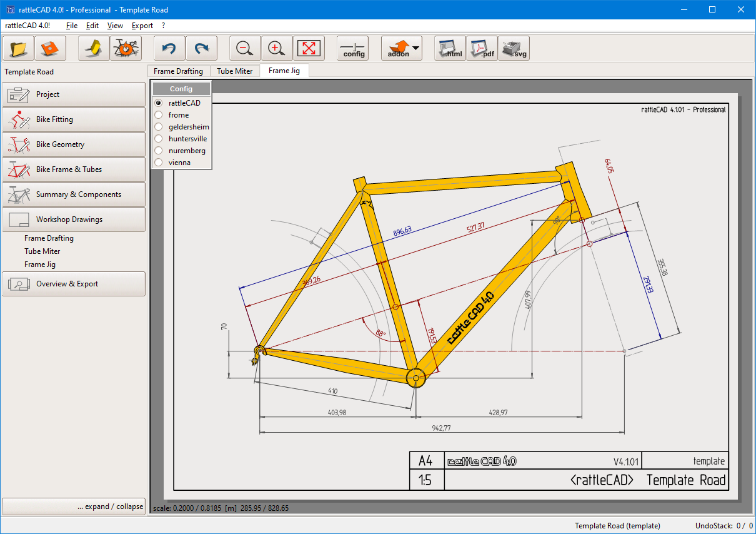Screen dimensions: 756x534
Task: Select the huntersville jig configuration
Action: (159, 139)
